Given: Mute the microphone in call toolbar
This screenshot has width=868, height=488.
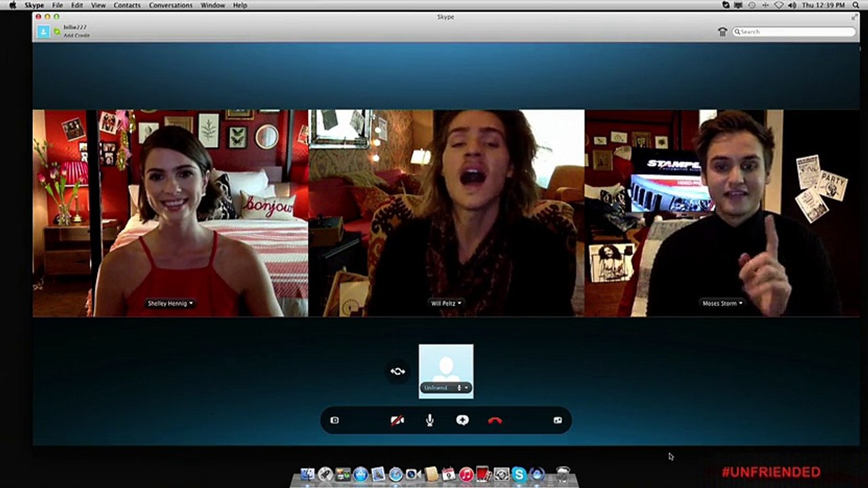Looking at the screenshot, I should [x=429, y=420].
